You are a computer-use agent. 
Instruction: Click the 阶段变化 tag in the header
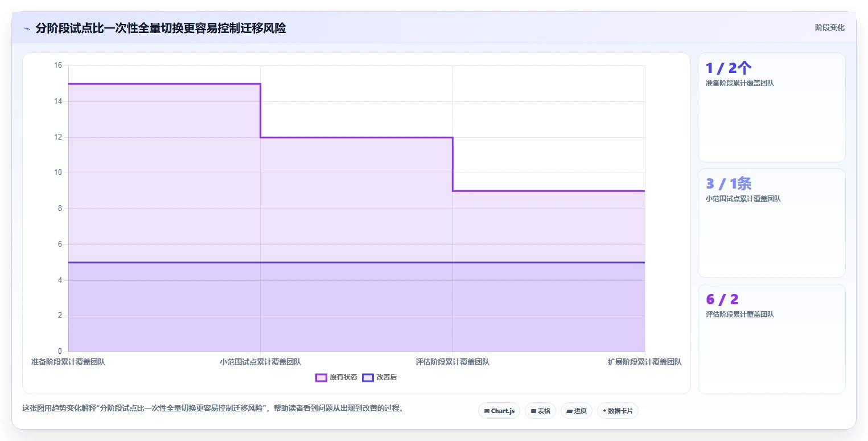(x=829, y=27)
